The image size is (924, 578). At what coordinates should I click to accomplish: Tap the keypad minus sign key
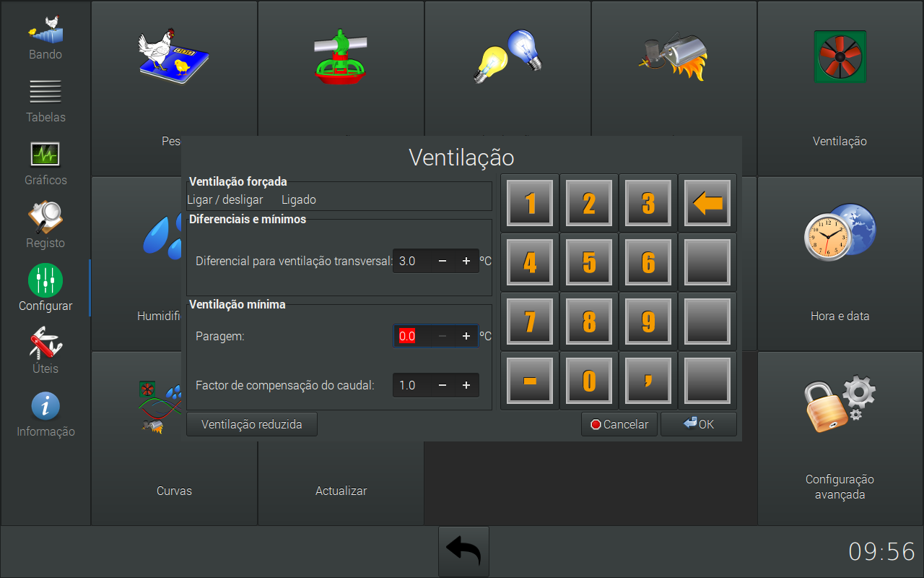tap(530, 381)
